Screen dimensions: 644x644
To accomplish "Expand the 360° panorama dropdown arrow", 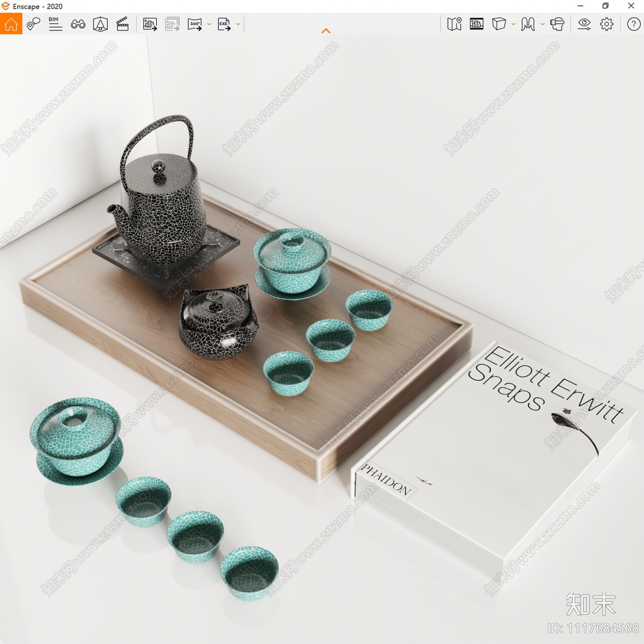I will pyautogui.click(x=209, y=24).
